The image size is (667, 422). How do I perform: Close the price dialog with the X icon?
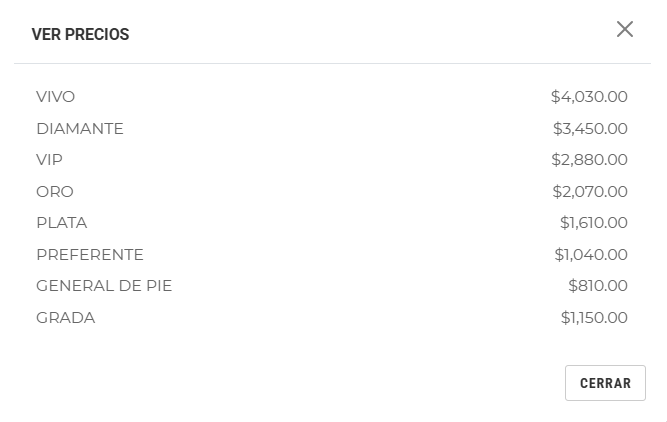(625, 30)
